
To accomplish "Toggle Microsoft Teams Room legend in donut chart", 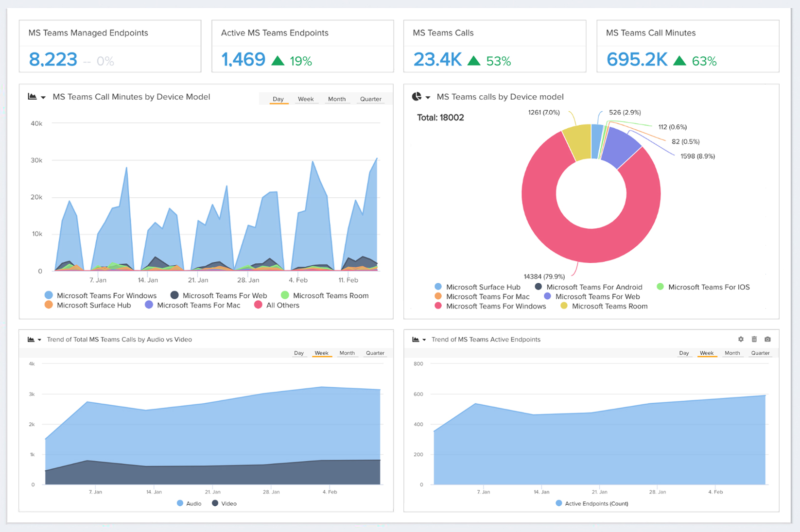I will (604, 306).
